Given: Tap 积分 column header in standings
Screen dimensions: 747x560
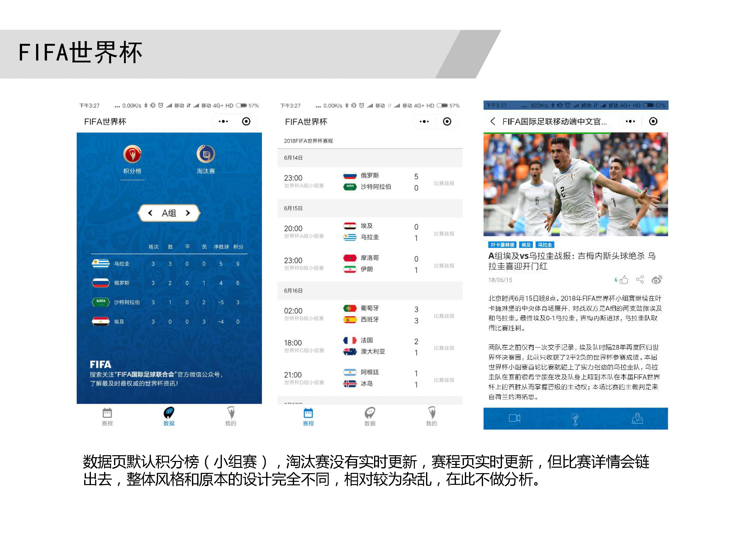Looking at the screenshot, I should pos(238,247).
